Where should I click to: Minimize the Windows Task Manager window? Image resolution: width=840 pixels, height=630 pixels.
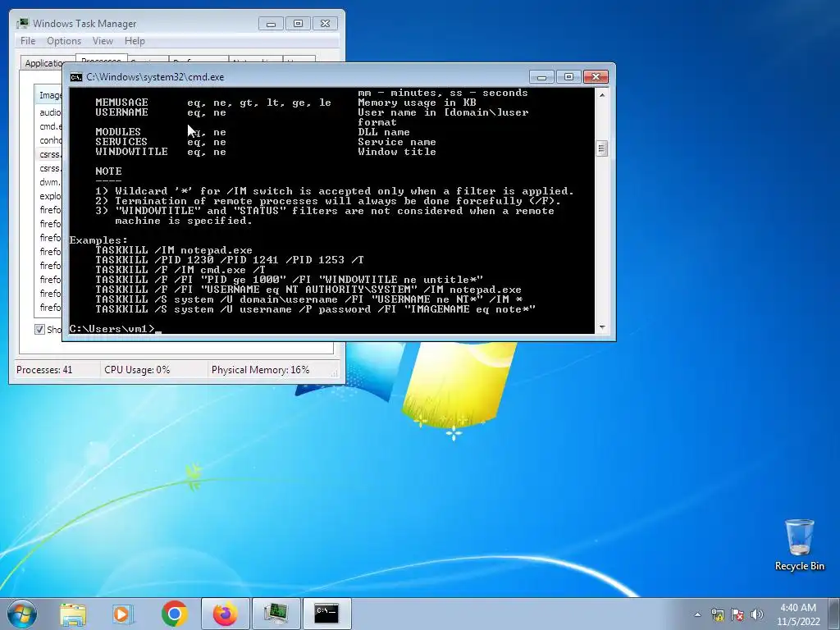(x=271, y=24)
